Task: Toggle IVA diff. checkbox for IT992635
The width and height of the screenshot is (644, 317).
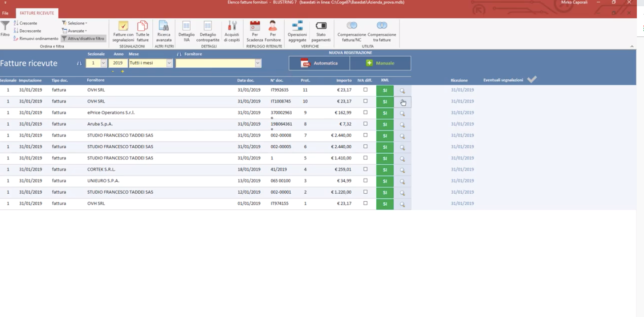Action: [x=366, y=89]
